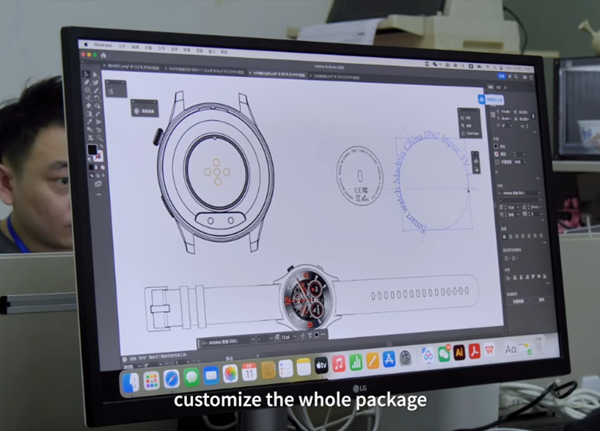Switch to the first document tab
Screen dimensions: 600x431
133,67
